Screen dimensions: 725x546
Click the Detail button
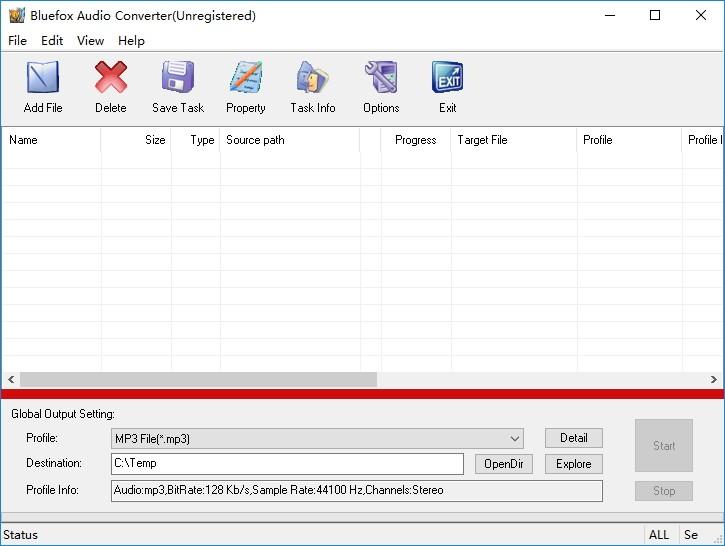574,438
